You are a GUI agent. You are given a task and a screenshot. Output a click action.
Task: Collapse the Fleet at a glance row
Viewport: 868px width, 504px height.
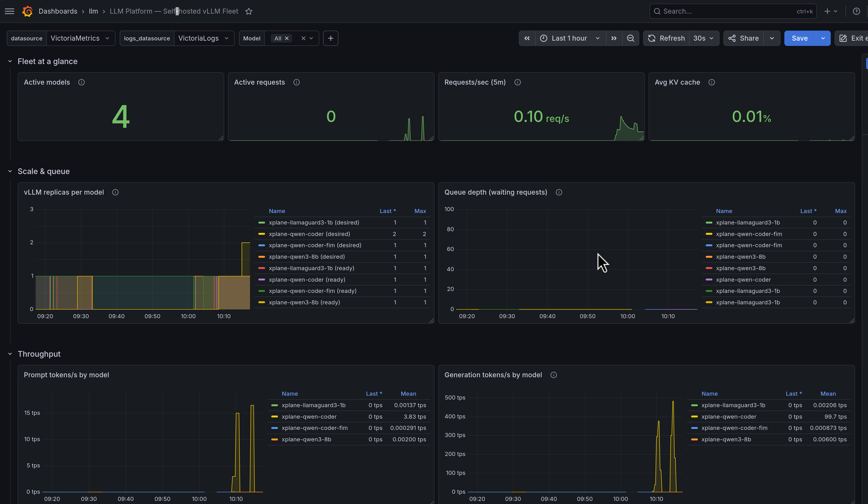(x=10, y=61)
